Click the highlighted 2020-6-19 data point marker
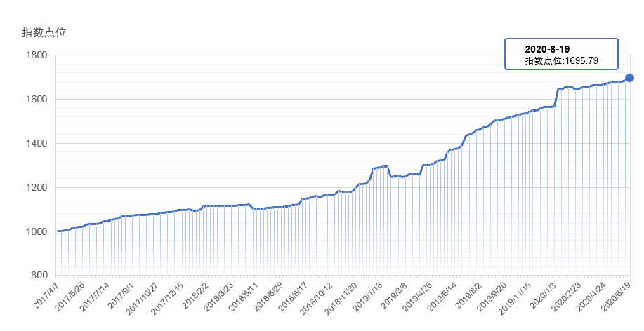This screenshot has width=644, height=331. point(629,78)
